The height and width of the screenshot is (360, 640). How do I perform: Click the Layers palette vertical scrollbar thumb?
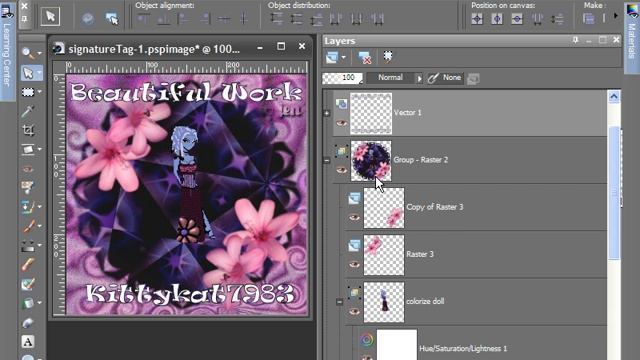click(614, 192)
